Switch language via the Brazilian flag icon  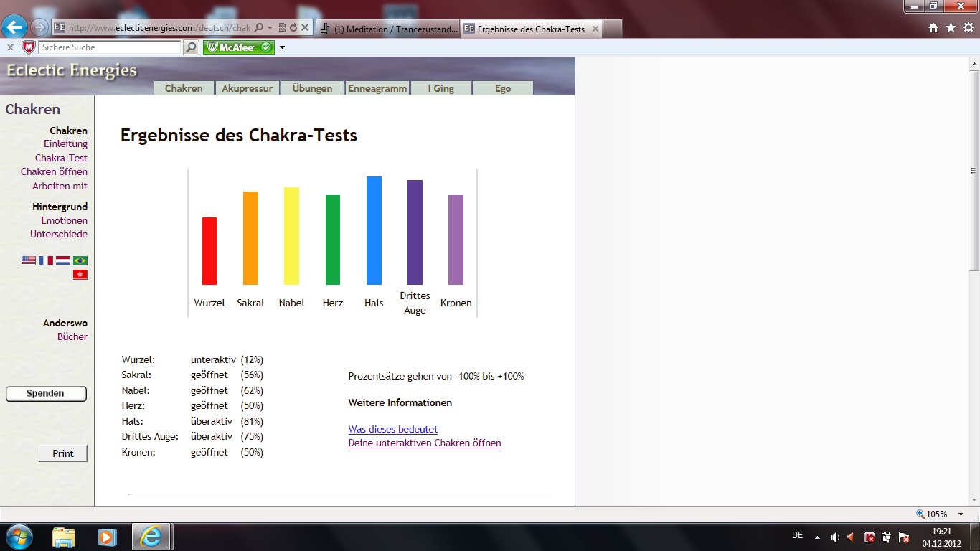pyautogui.click(x=80, y=261)
